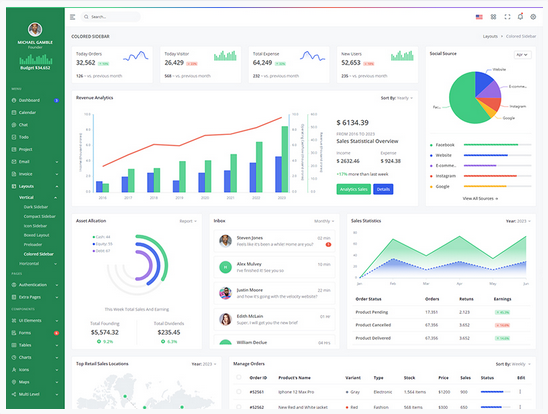Select the checkbox for order #52562
The width and height of the screenshot is (548, 414).
239,407
